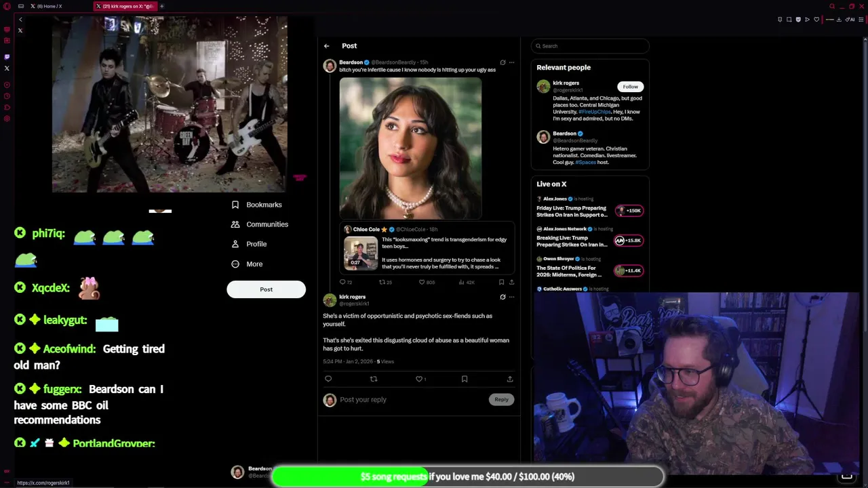
Task: Click the '5:24 PM · Jan 2, 2026' timestamp
Action: [x=348, y=362]
